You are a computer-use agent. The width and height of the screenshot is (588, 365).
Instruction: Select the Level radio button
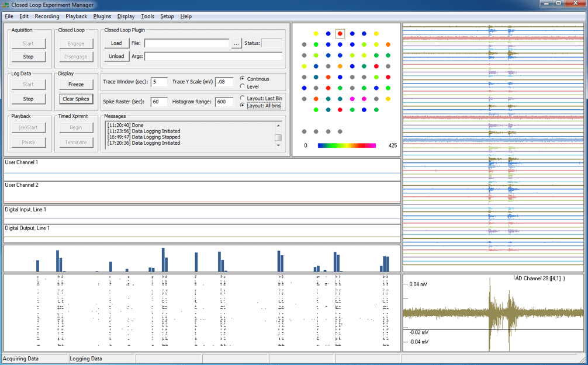[x=242, y=86]
